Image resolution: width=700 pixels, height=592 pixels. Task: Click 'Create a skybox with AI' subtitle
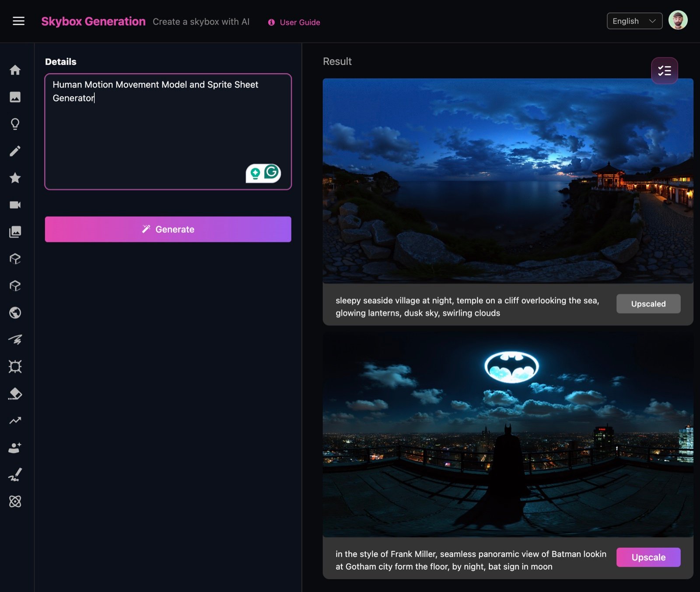pos(201,22)
